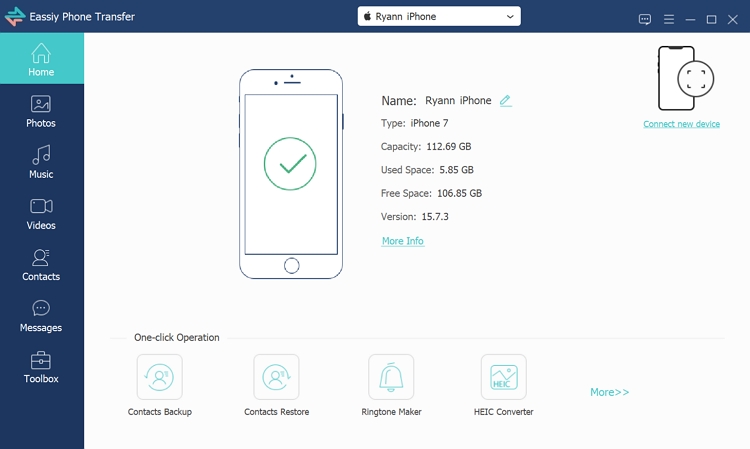Select Contacts in the sidebar
Image resolution: width=750 pixels, height=449 pixels.
click(x=41, y=265)
